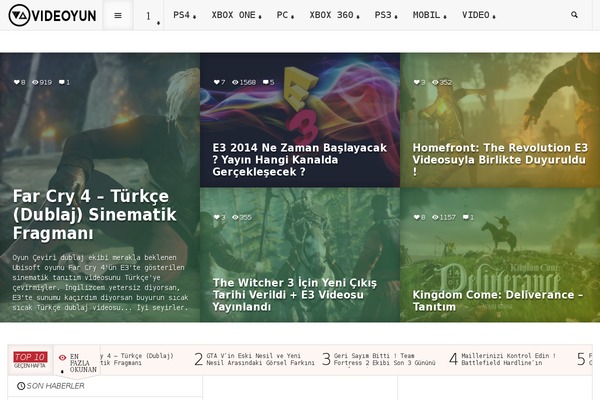
Task: Open Far Cry 4 Türkçe Dublaj article title
Action: click(x=95, y=214)
